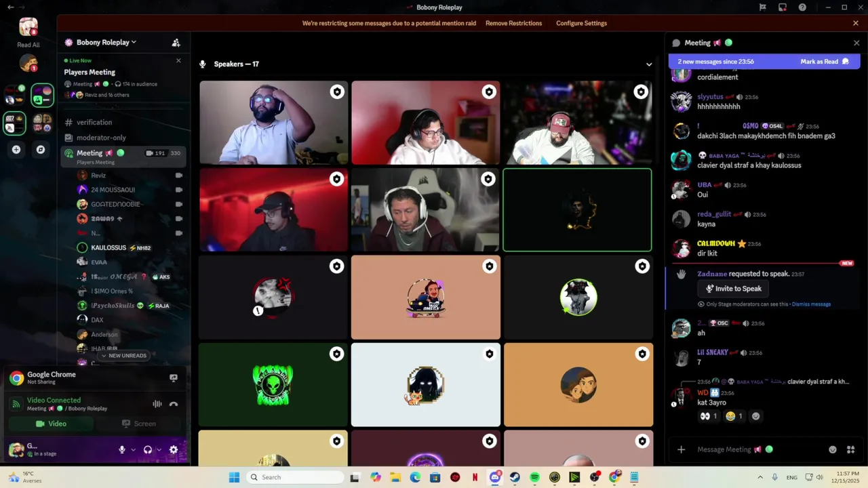The width and height of the screenshot is (868, 488).
Task: Open attachment plus button in chat box
Action: point(682,449)
